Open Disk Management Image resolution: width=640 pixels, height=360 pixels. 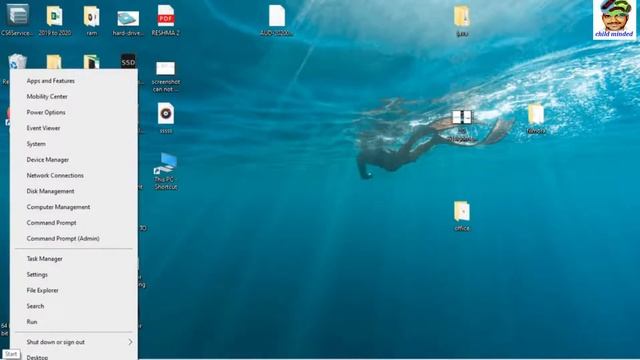74,191
